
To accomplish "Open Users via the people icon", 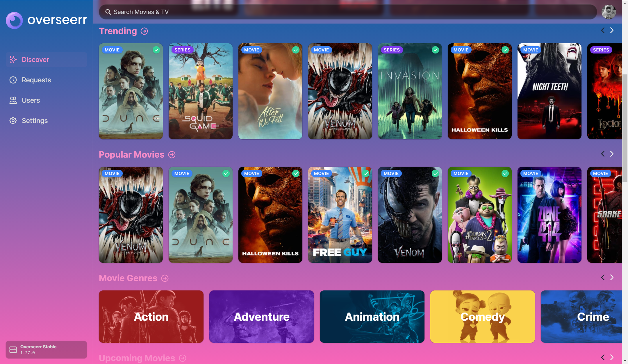I will (13, 100).
